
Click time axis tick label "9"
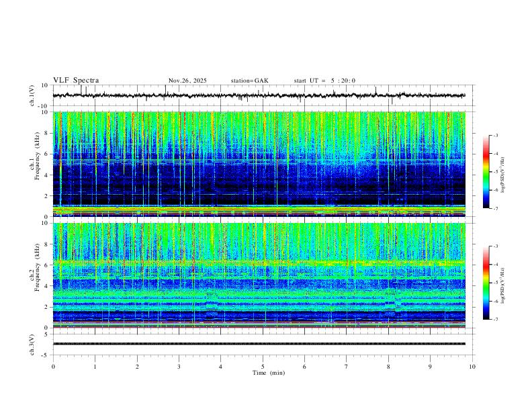430,367
